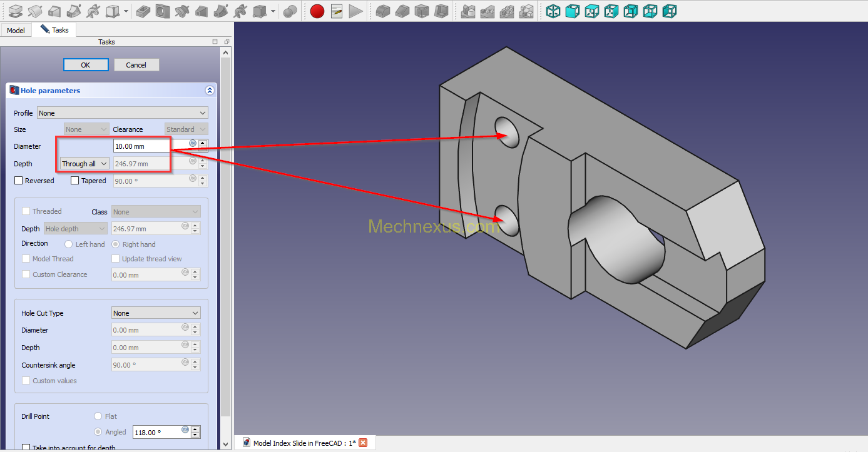The width and height of the screenshot is (868, 452).
Task: Open the thread Class dropdown
Action: [x=156, y=212]
